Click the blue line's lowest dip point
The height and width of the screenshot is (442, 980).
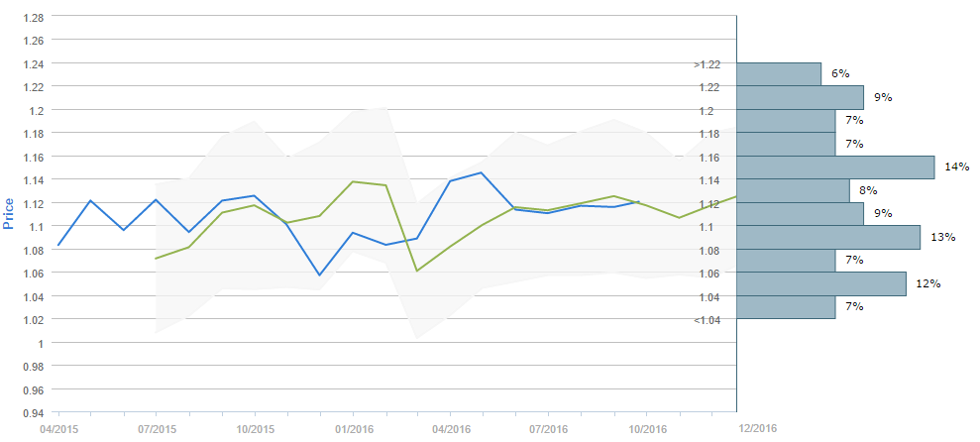319,276
